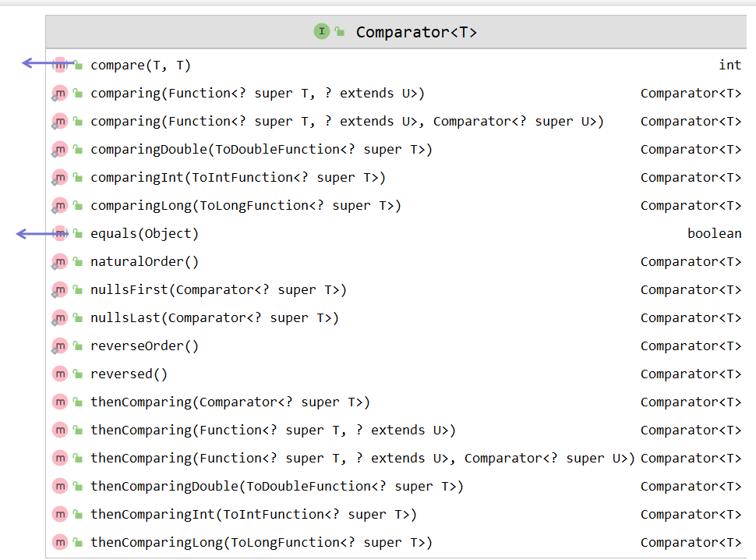Click method icon of thenComparingDouble row
Viewport: 756px width, 560px height.
pyautogui.click(x=60, y=486)
